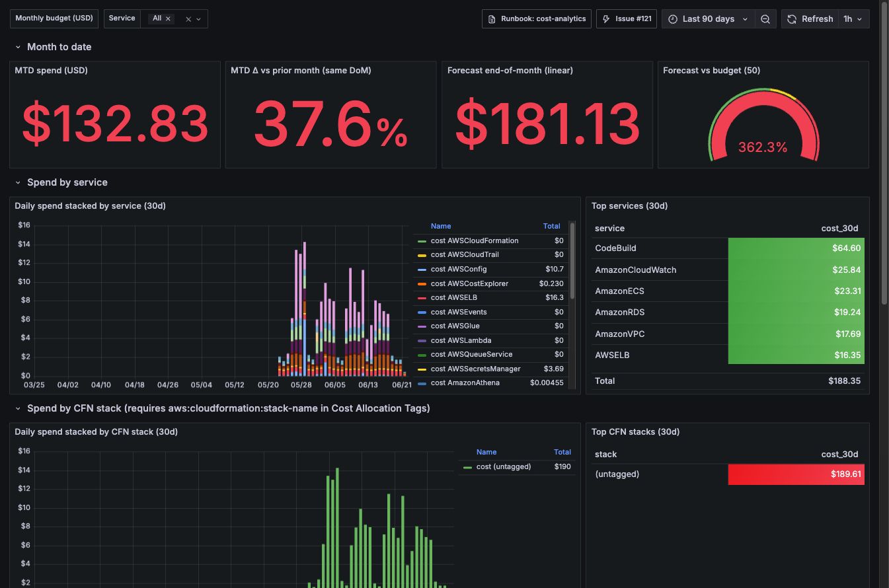The image size is (889, 588).
Task: Select the AmazonECS table row
Action: point(728,291)
